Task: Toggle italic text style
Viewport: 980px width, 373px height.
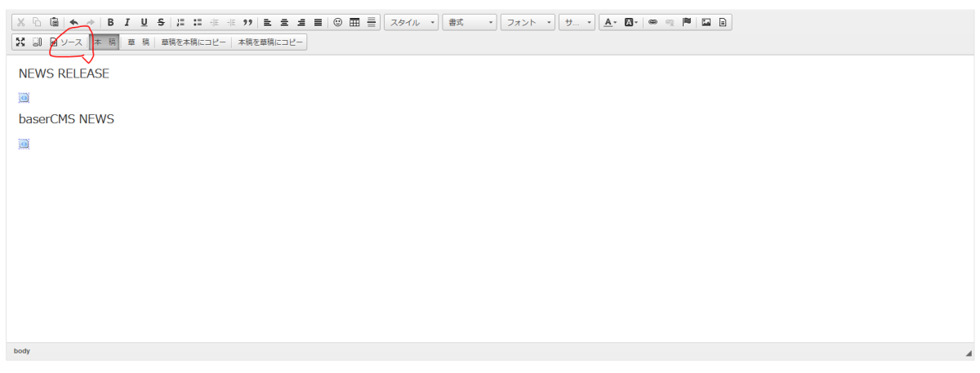Action: point(127,23)
